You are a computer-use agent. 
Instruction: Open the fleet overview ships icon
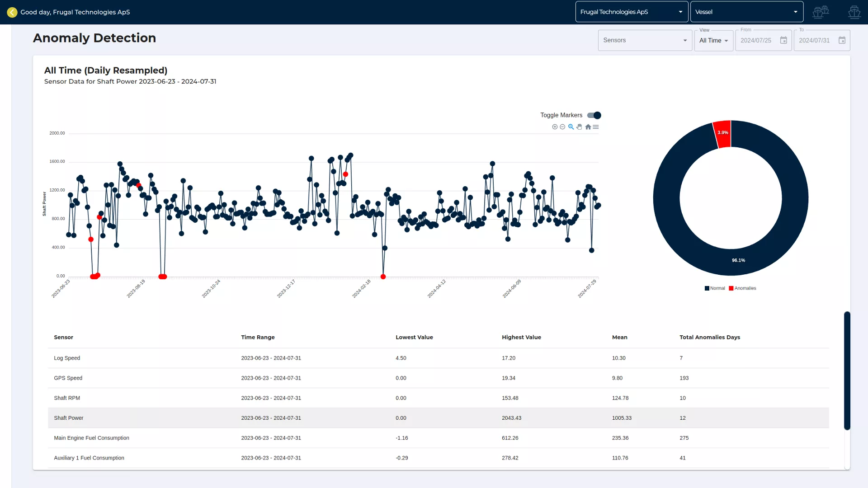click(x=821, y=12)
